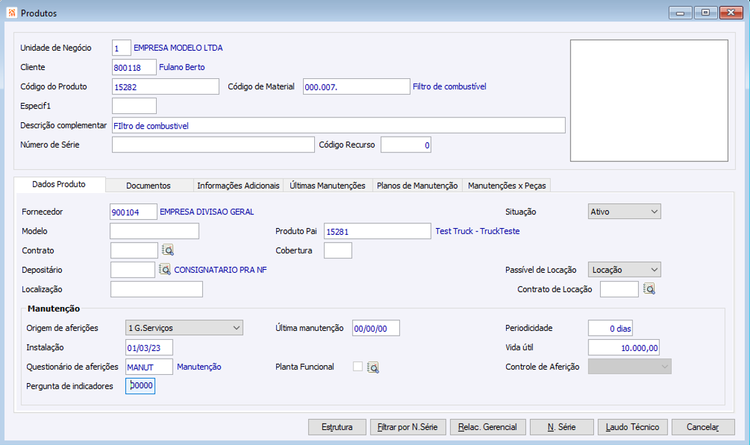Open the Informações Adicionais tab
750x445 pixels.
238,186
